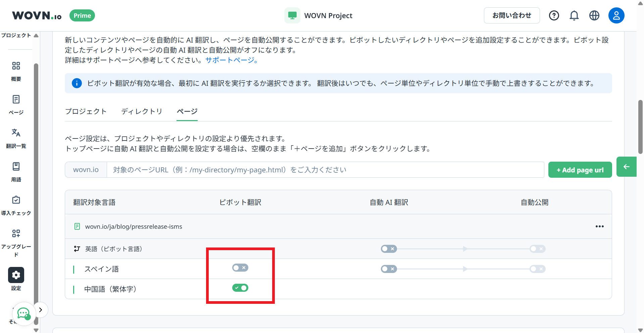
Task: Enable pivot translation for スペイン語
Action: [240, 268]
